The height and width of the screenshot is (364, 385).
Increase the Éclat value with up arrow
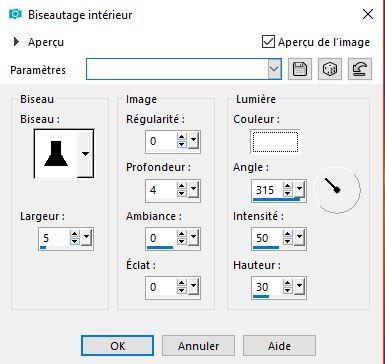[182, 283]
